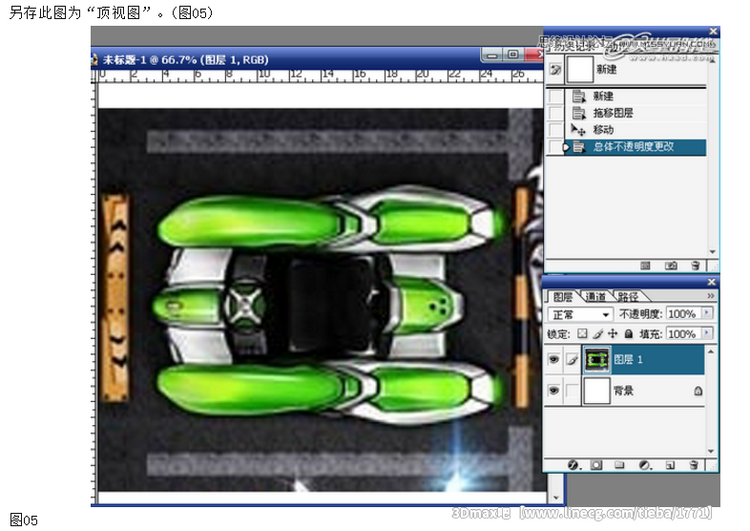
Task: Close the History panel
Action: pyautogui.click(x=713, y=31)
